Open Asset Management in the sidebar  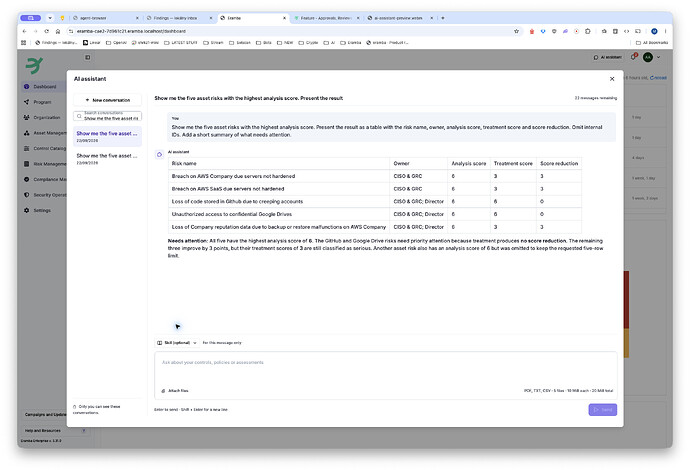[x=44, y=133]
